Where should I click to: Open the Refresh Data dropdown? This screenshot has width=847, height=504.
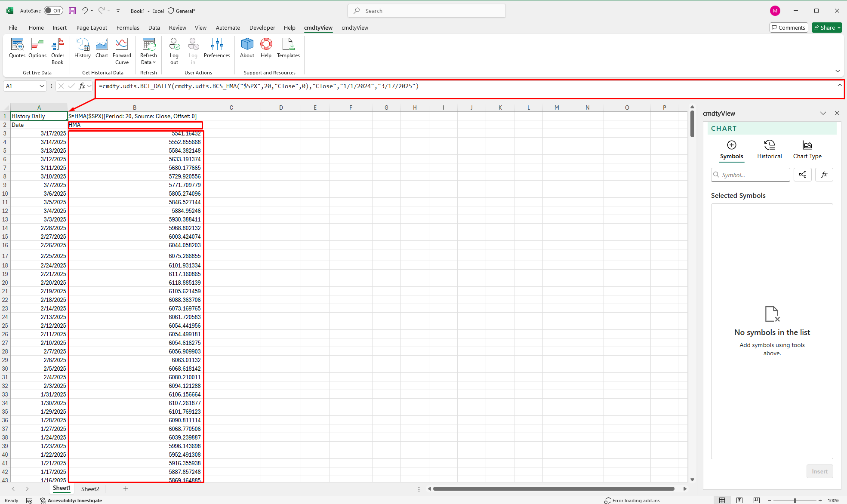point(148,51)
